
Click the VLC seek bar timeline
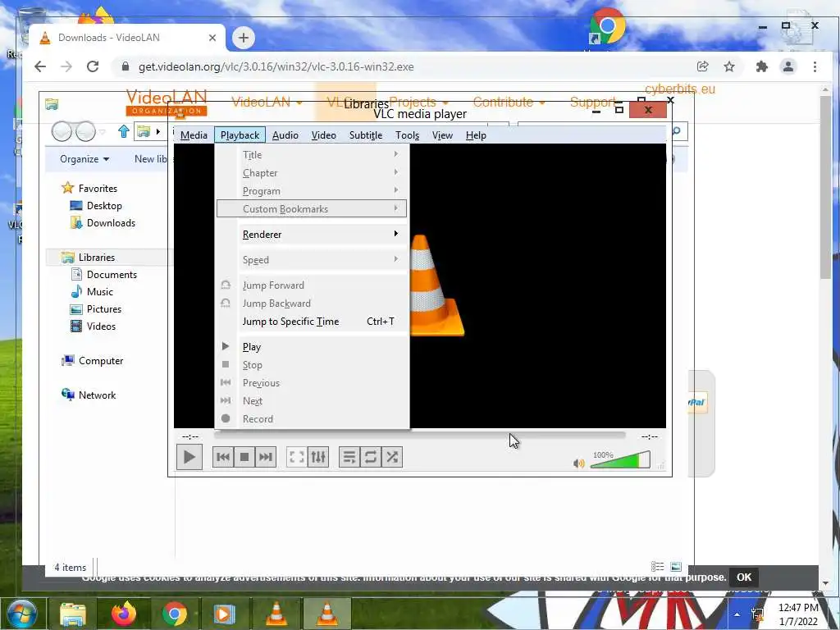click(419, 436)
